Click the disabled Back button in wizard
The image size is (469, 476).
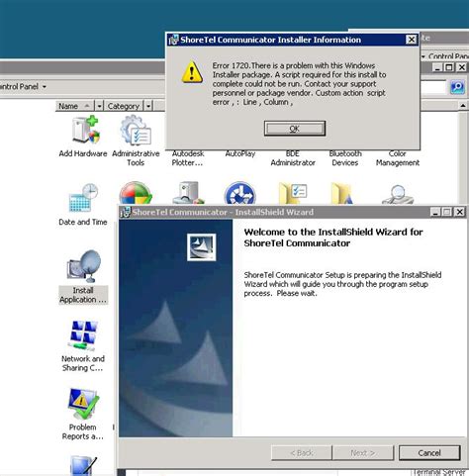pyautogui.click(x=302, y=453)
